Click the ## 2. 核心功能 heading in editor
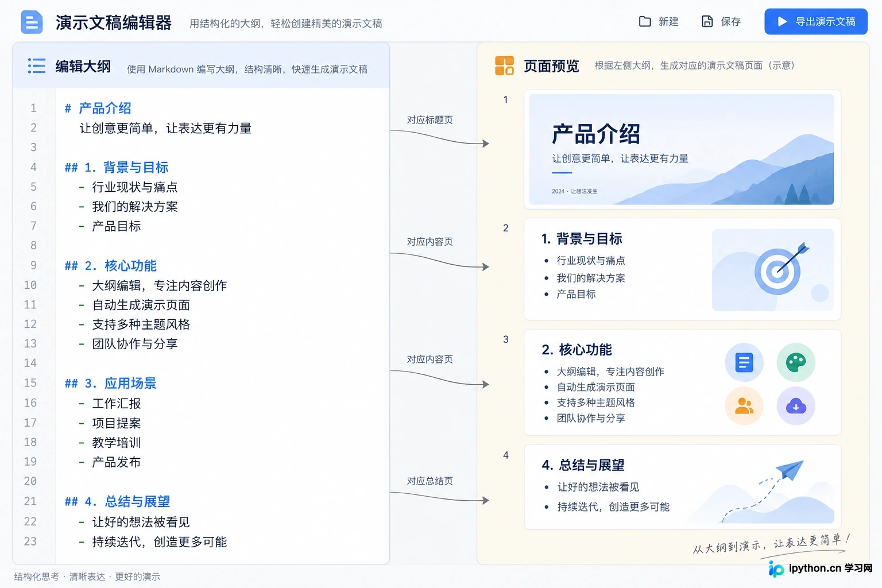Image resolution: width=882 pixels, height=588 pixels. [111, 266]
